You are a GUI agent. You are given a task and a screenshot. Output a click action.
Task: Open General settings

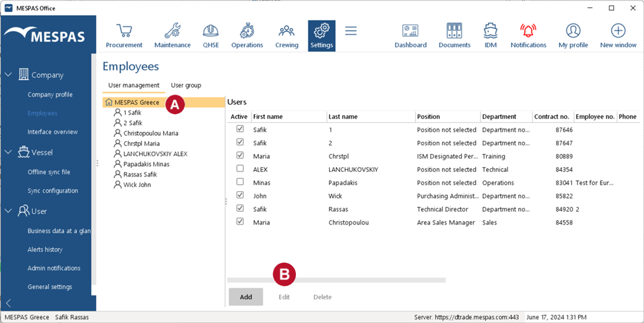tap(50, 287)
